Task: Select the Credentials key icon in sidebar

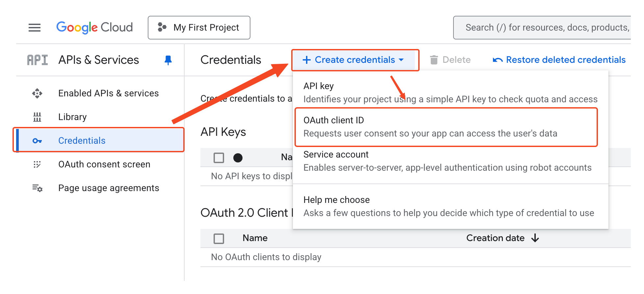Action: 37,140
